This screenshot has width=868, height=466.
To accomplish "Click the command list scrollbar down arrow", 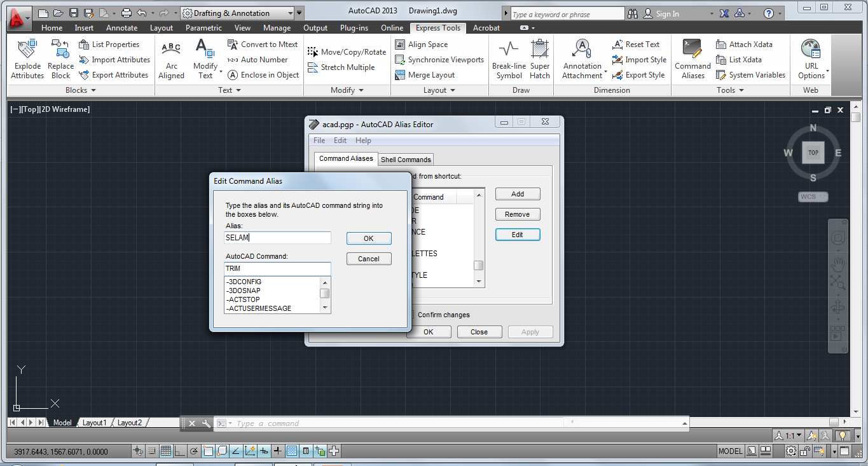I will pyautogui.click(x=325, y=308).
